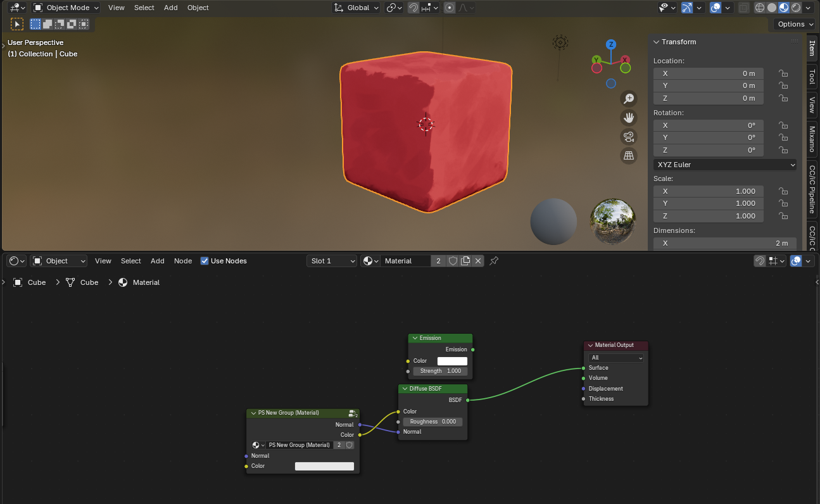Image resolution: width=820 pixels, height=504 pixels.
Task: Collapse the Transform panel
Action: pyautogui.click(x=657, y=42)
